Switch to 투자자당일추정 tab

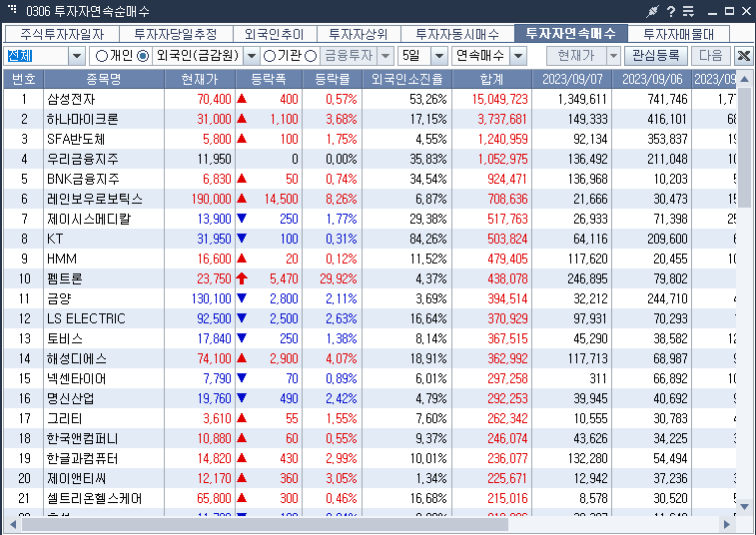tap(176, 34)
